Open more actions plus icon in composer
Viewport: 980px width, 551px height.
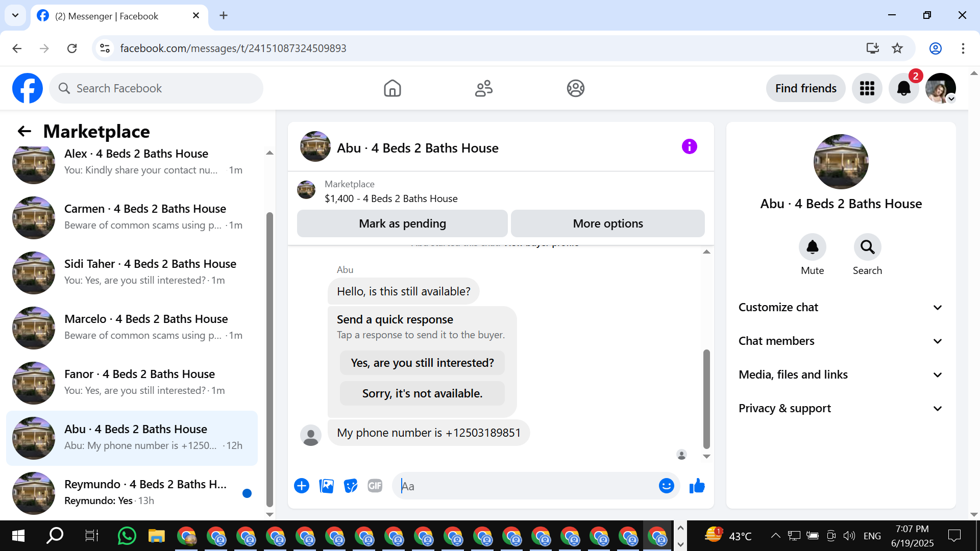(302, 486)
